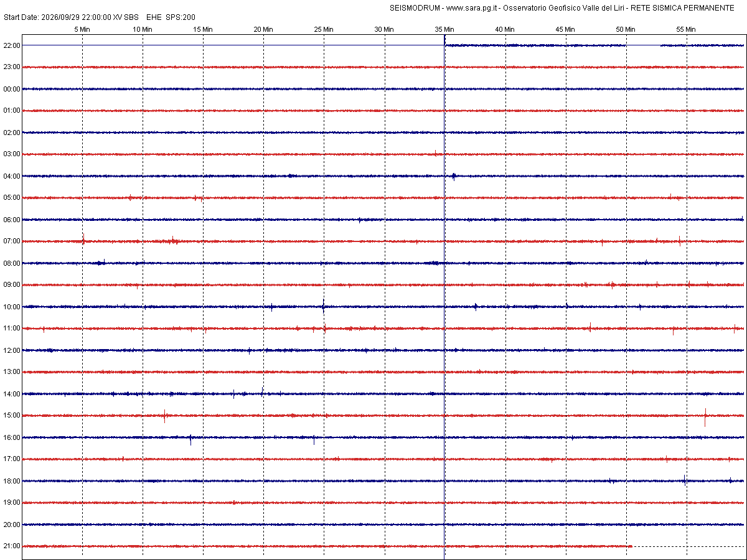Image resolution: width=747 pixels, height=560 pixels.
Task: Click the 07:00 hour row label
Action: (x=12, y=241)
